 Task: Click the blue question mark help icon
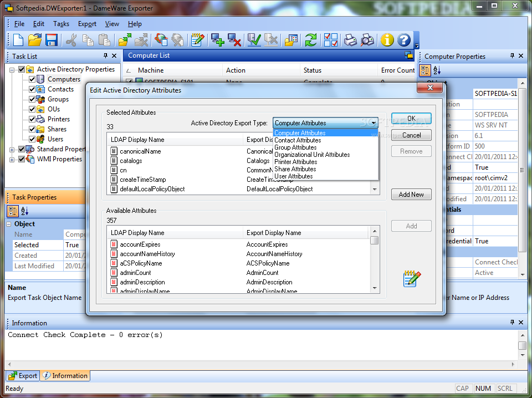pos(404,40)
